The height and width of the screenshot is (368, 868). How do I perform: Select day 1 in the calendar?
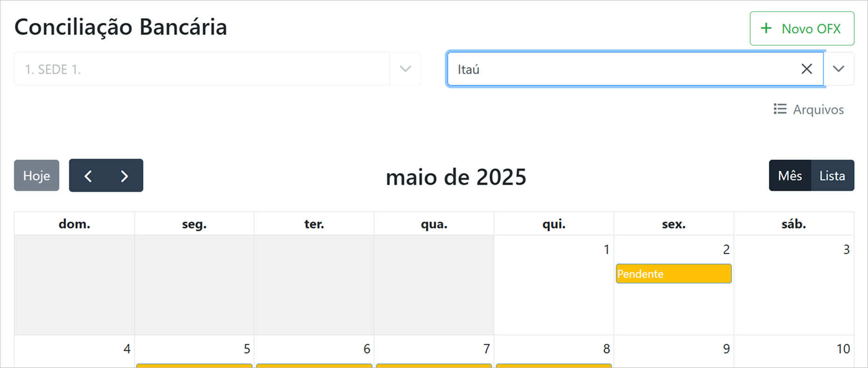pos(606,250)
